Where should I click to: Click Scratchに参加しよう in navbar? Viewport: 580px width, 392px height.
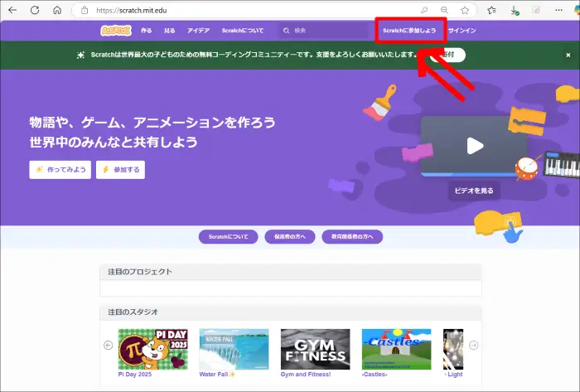pos(409,31)
